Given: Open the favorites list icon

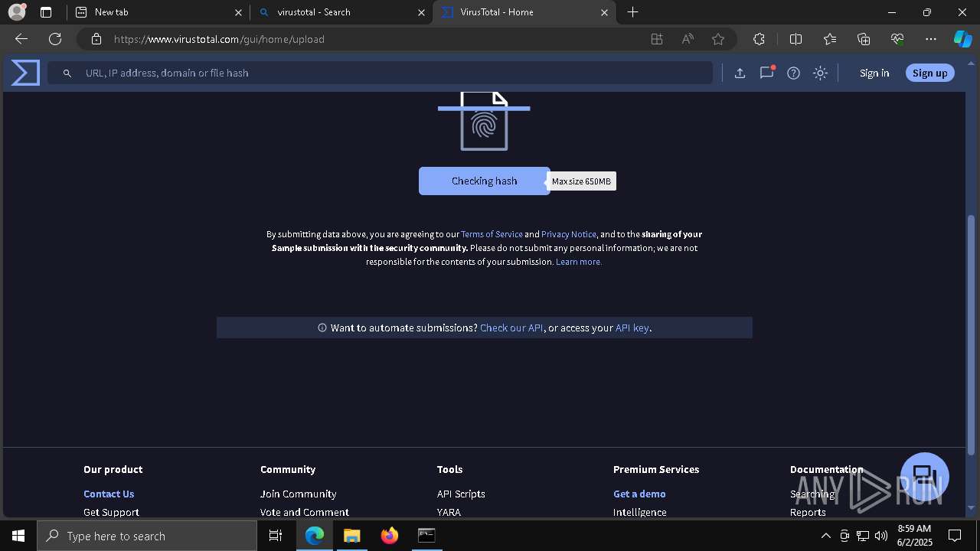Looking at the screenshot, I should [x=830, y=39].
